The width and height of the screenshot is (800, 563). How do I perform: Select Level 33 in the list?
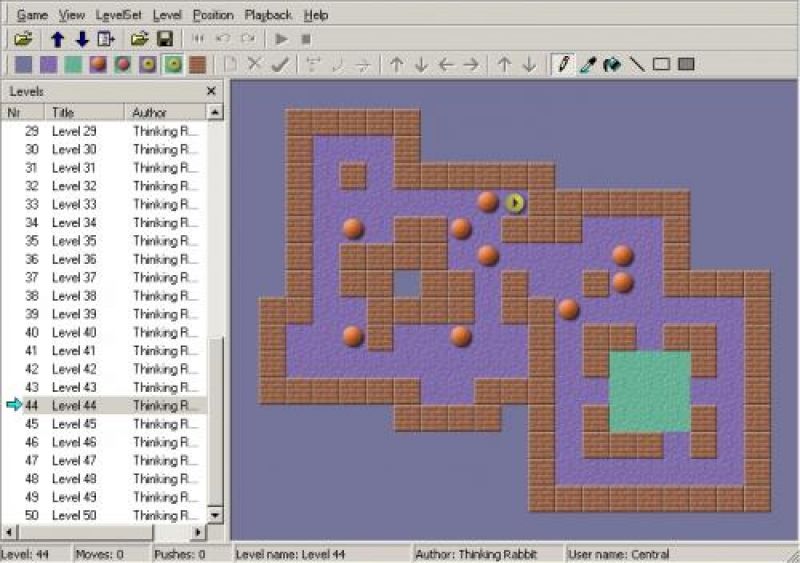click(x=104, y=204)
